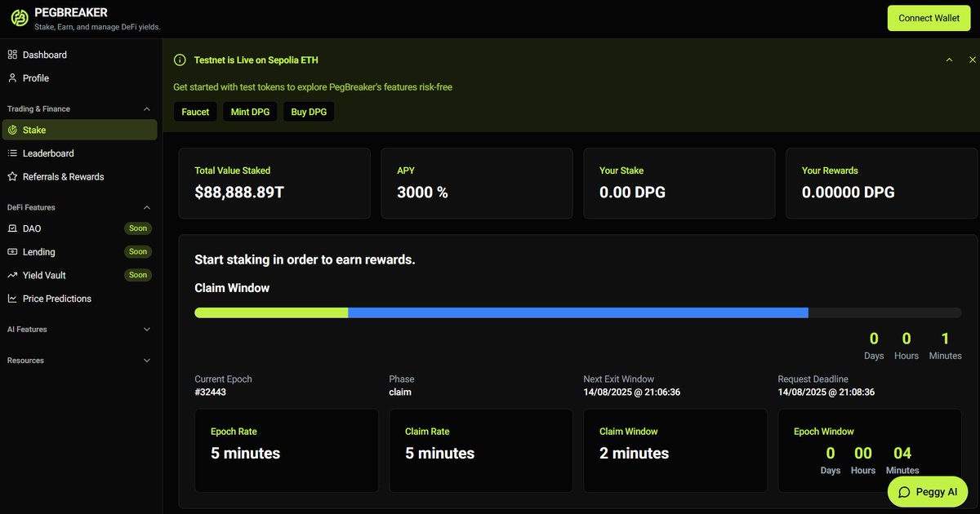Collapse the Trading & Finance section

pos(147,109)
